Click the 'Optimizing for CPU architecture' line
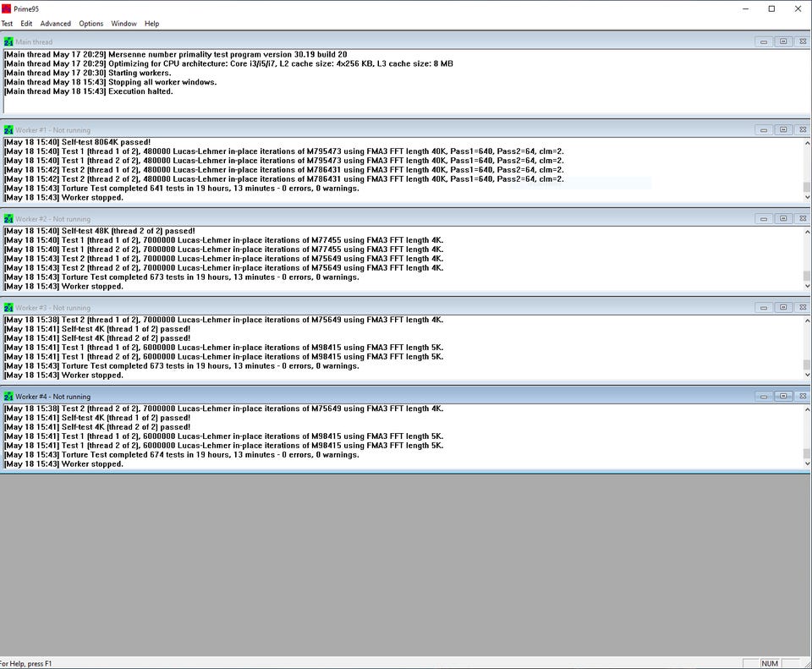 228,63
